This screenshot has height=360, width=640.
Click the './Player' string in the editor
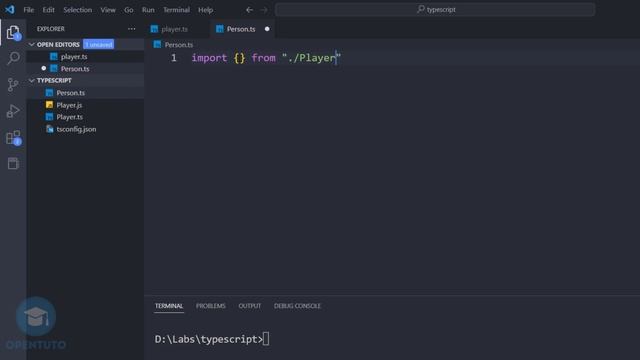click(x=311, y=58)
